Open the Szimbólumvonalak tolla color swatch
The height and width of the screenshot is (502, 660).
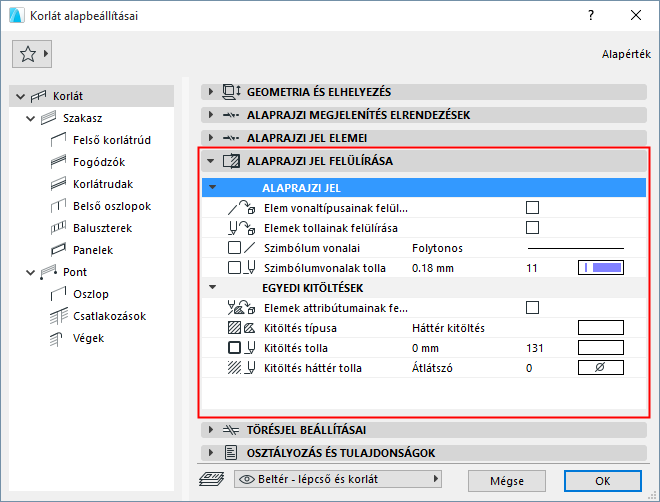click(x=601, y=268)
